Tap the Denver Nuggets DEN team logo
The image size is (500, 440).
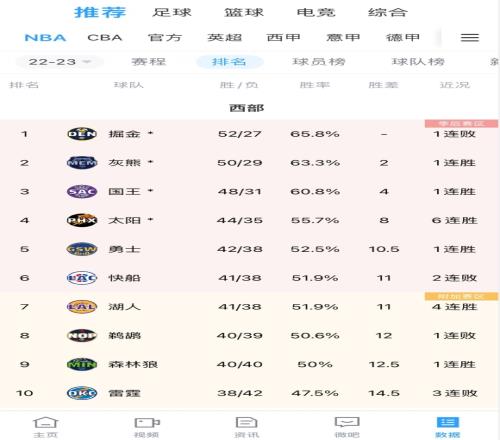82,134
